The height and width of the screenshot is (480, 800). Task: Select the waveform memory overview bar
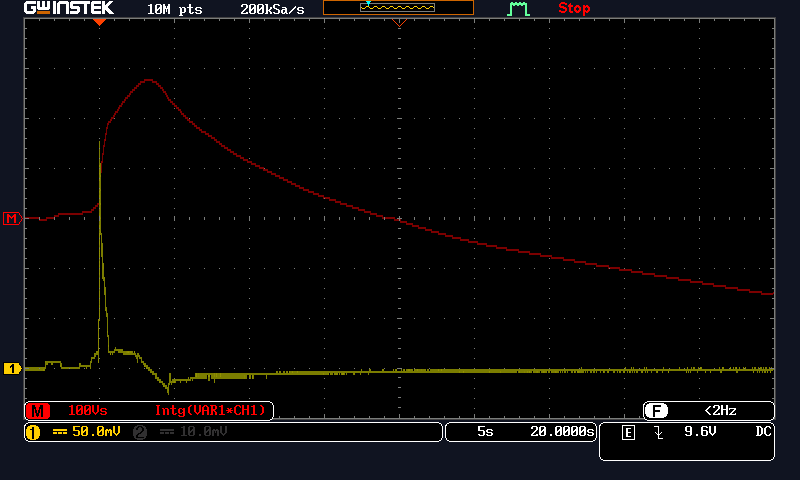coord(398,8)
